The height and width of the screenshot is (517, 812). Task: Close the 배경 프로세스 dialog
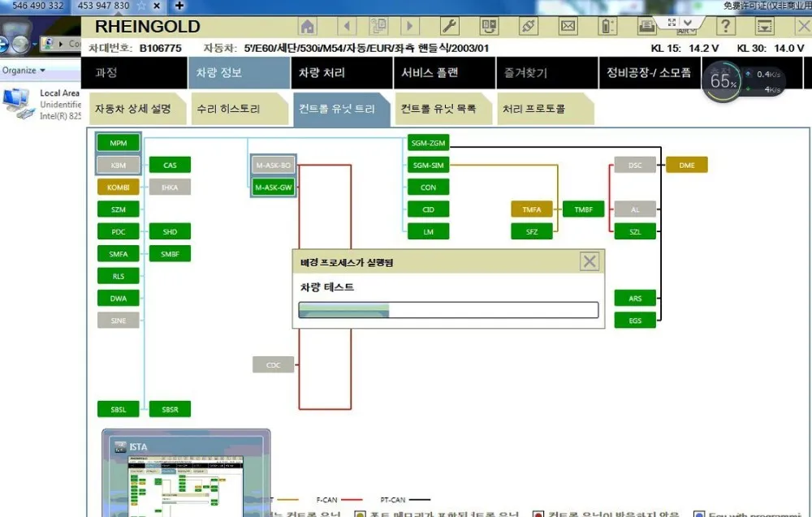[590, 261]
